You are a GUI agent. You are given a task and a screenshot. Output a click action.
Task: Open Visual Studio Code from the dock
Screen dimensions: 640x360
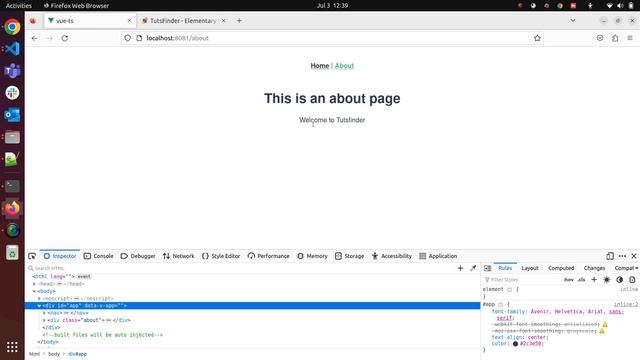pyautogui.click(x=12, y=49)
